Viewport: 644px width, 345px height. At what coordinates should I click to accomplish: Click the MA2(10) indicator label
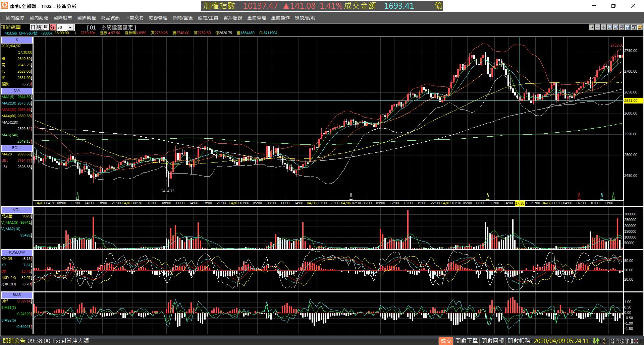coord(9,103)
